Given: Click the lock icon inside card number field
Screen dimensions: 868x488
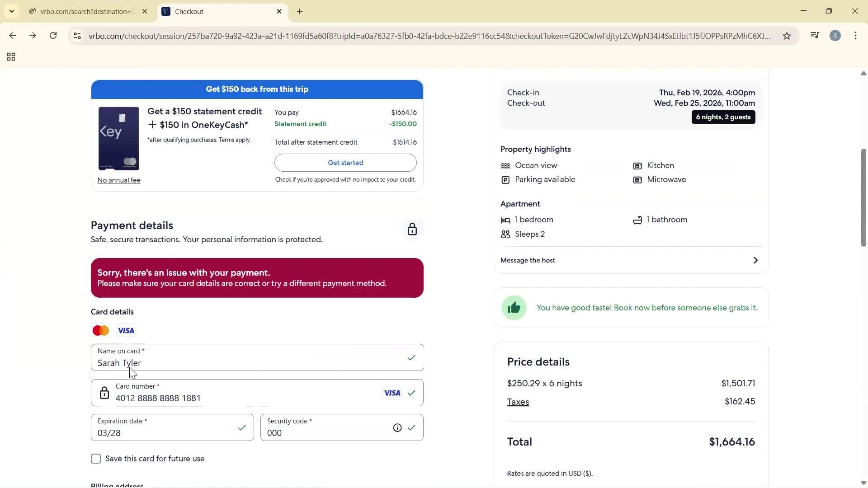Looking at the screenshot, I should (x=104, y=393).
